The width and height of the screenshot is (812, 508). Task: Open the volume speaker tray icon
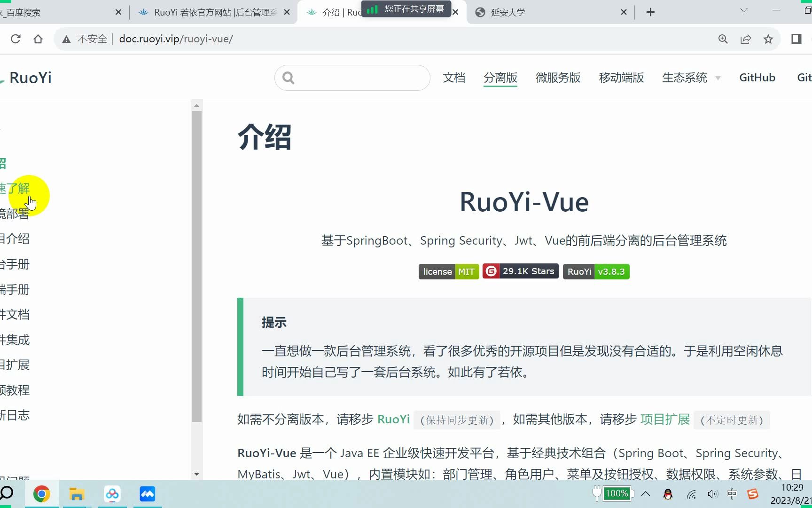(712, 494)
